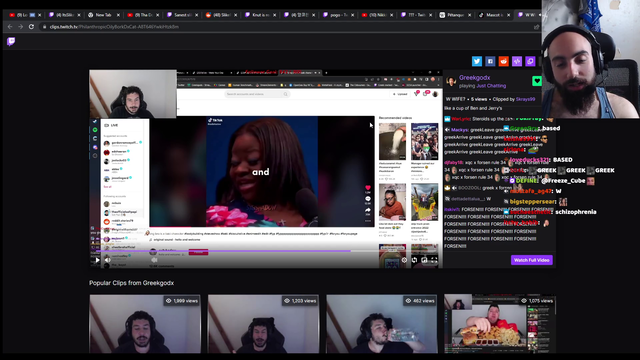Click the browser address bar URL

114,27
